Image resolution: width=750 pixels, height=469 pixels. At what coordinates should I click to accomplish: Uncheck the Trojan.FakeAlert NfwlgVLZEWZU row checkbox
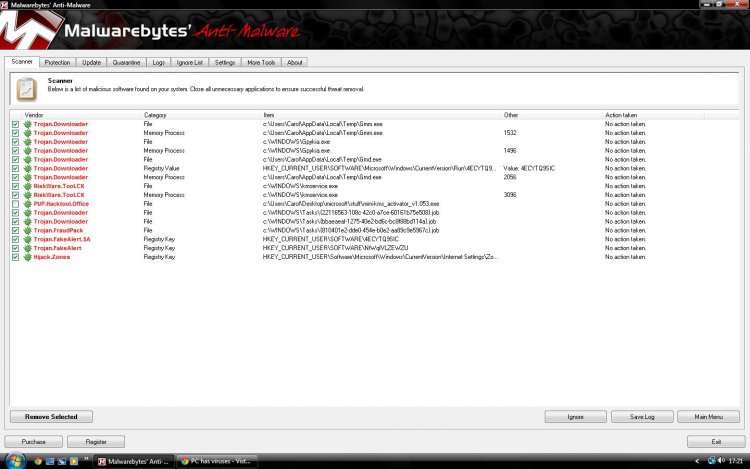point(15,248)
